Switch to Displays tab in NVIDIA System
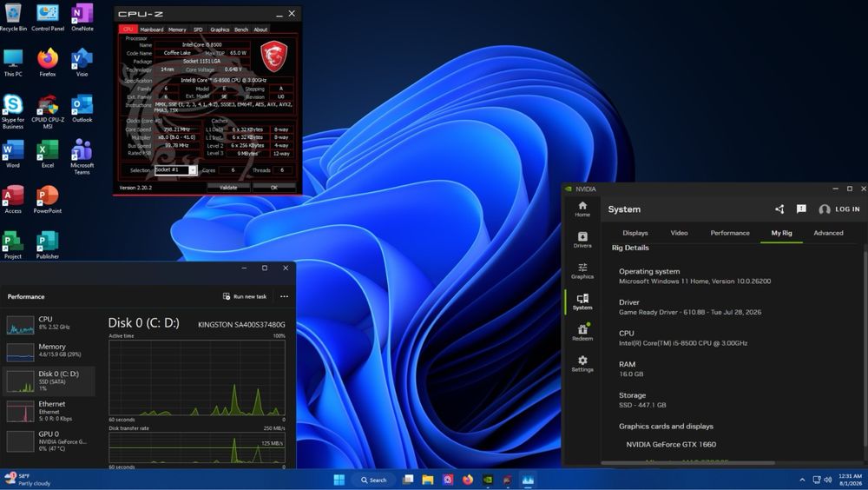Image resolution: width=868 pixels, height=490 pixels. click(x=635, y=233)
